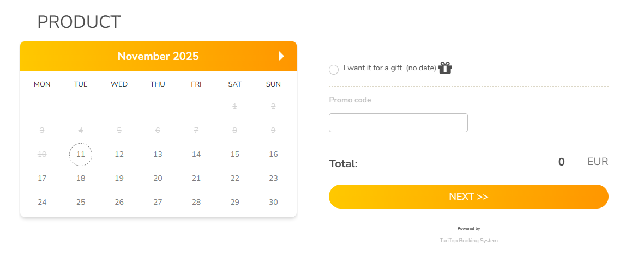Click the gift box icon
Image resolution: width=644 pixels, height=263 pixels.
pos(445,68)
